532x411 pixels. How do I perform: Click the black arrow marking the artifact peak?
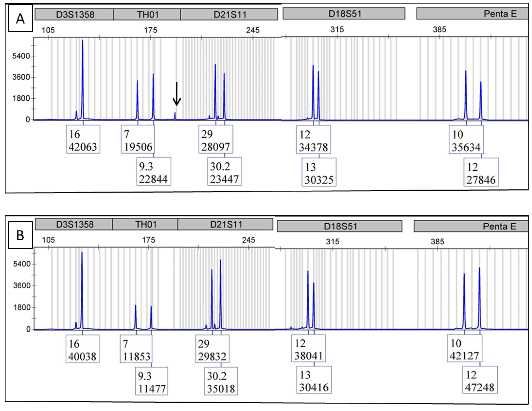click(177, 94)
